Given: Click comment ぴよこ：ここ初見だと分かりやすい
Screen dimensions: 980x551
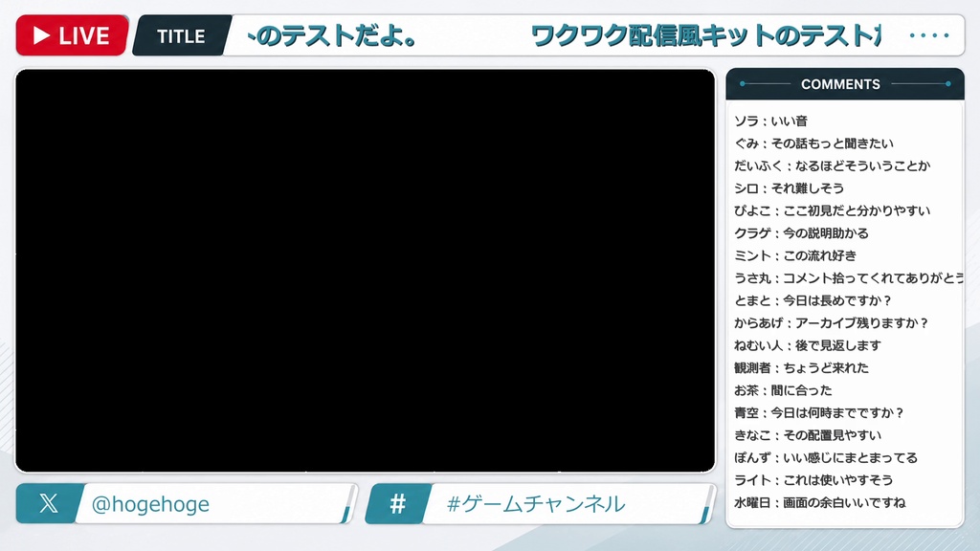Looking at the screenshot, I should coord(832,211).
